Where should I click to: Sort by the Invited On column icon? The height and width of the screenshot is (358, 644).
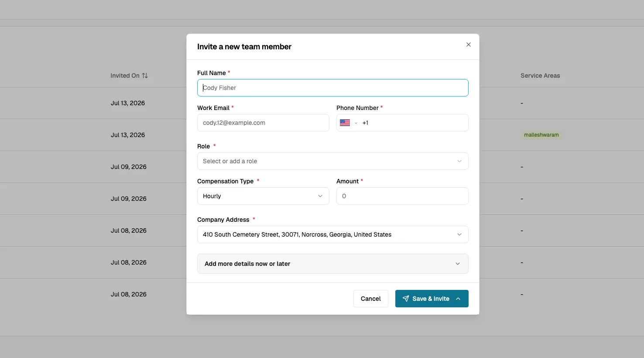[x=145, y=76]
